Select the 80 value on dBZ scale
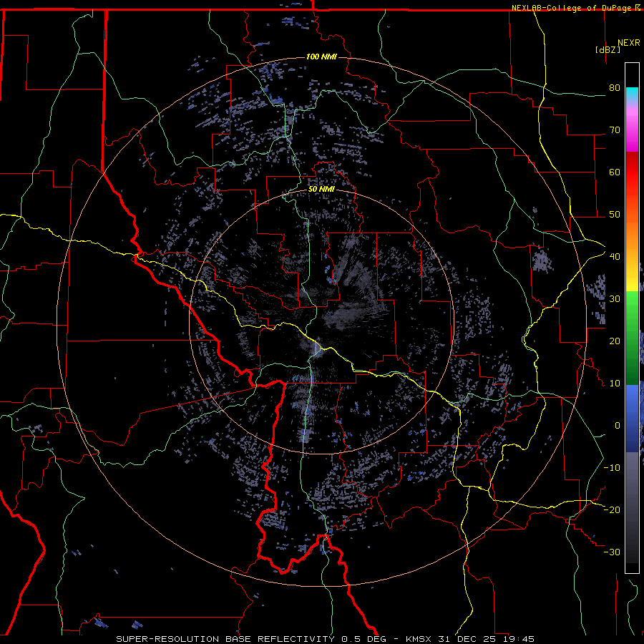This screenshot has width=644, height=644. point(614,88)
